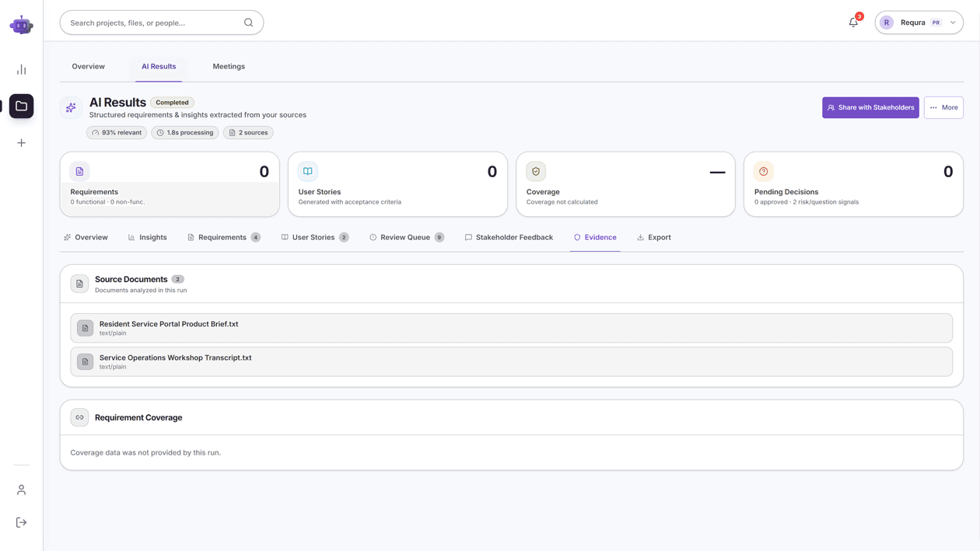Open the projects folder sidebar icon

(x=21, y=106)
